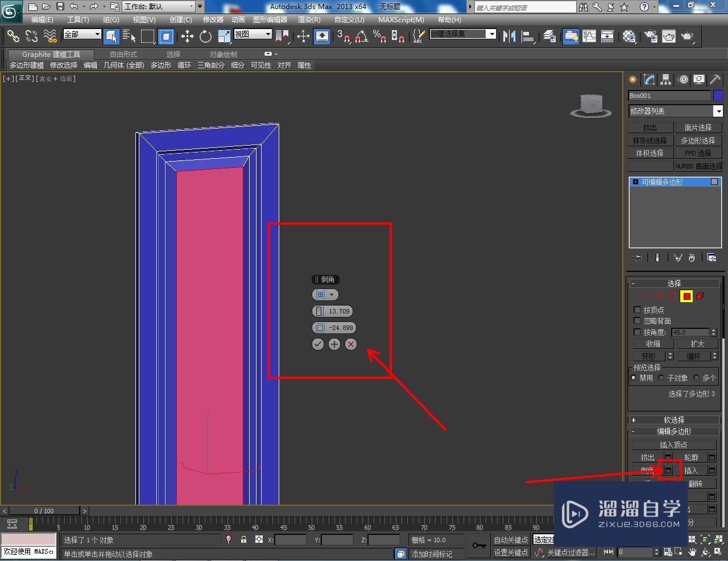Toggle pin stack in modifier panel
The image size is (728, 561).
pyautogui.click(x=638, y=258)
